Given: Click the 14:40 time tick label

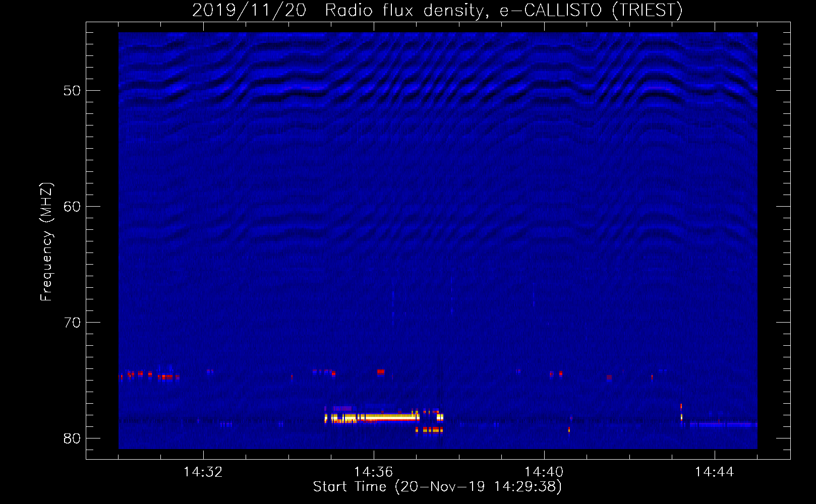Looking at the screenshot, I should coord(544,472).
